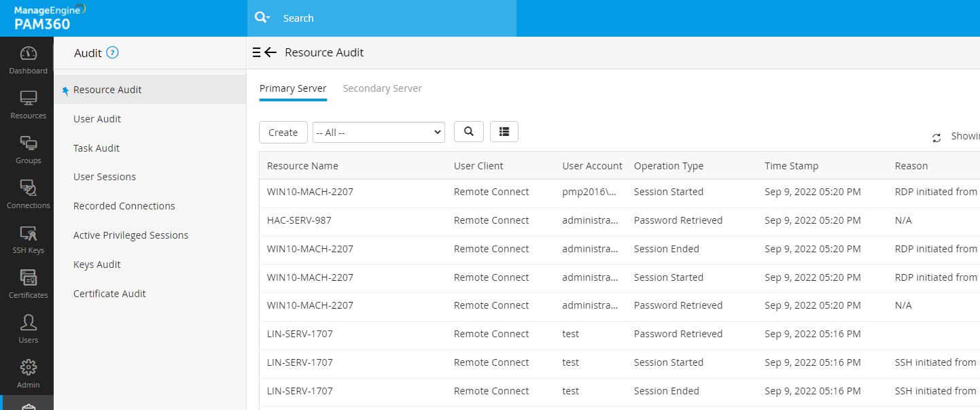
Task: Open the Dashboard icon in sidebar
Action: coord(28,54)
